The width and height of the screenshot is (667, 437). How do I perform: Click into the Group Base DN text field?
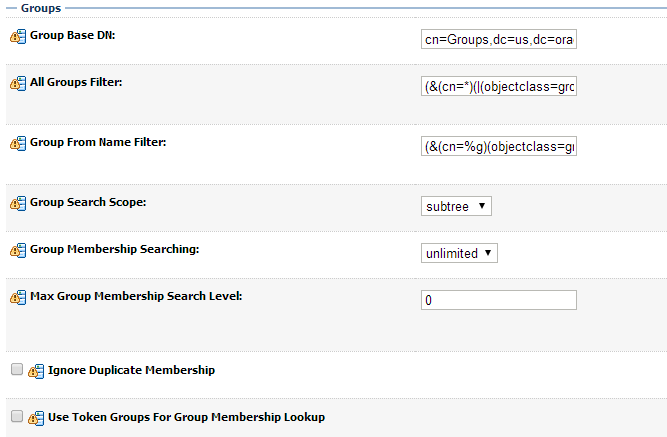pyautogui.click(x=499, y=40)
